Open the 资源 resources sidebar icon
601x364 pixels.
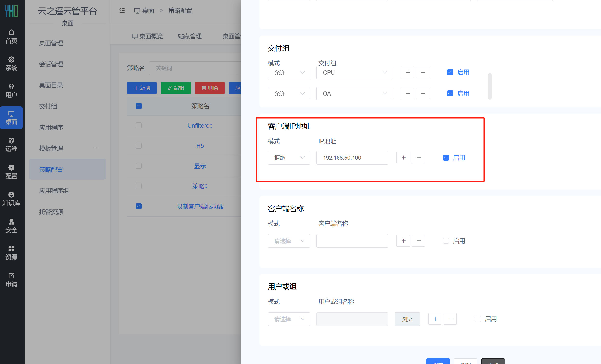point(11,253)
